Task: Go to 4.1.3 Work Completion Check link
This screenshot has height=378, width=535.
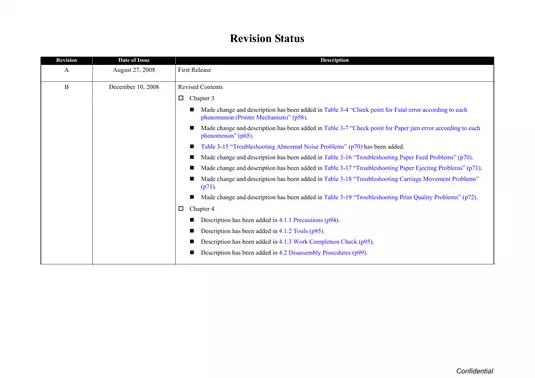Action: (x=326, y=242)
